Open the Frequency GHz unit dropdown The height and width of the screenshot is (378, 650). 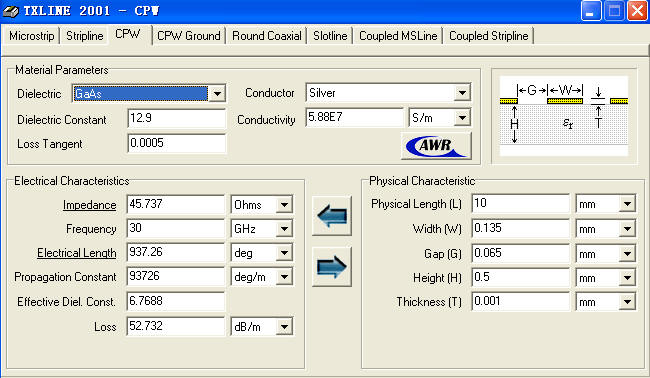click(x=284, y=228)
